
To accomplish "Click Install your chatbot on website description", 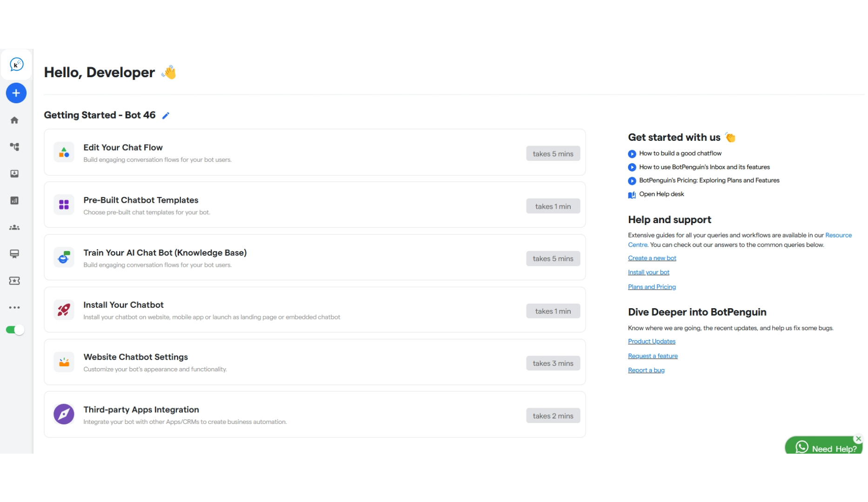I will pyautogui.click(x=212, y=317).
